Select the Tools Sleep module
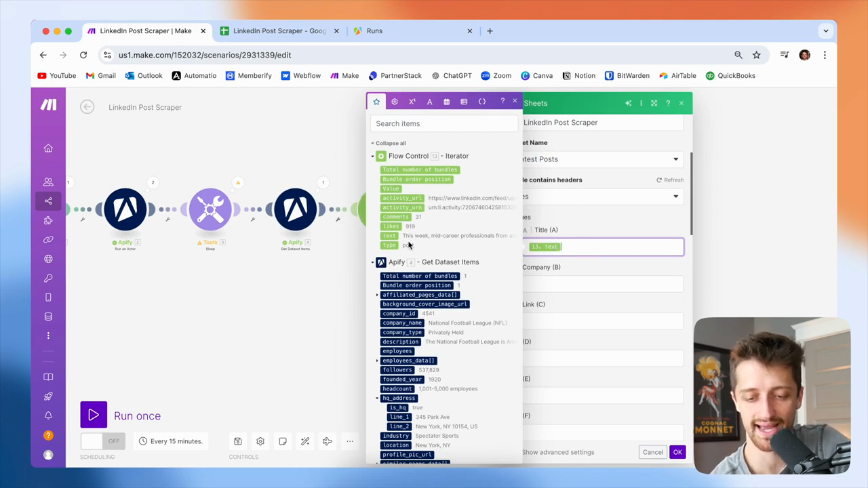The height and width of the screenshot is (488, 868). coord(210,209)
